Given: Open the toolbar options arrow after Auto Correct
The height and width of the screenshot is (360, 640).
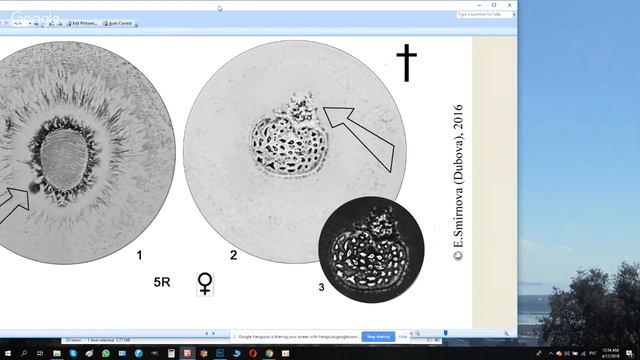Looking at the screenshot, I should pyautogui.click(x=136, y=24).
